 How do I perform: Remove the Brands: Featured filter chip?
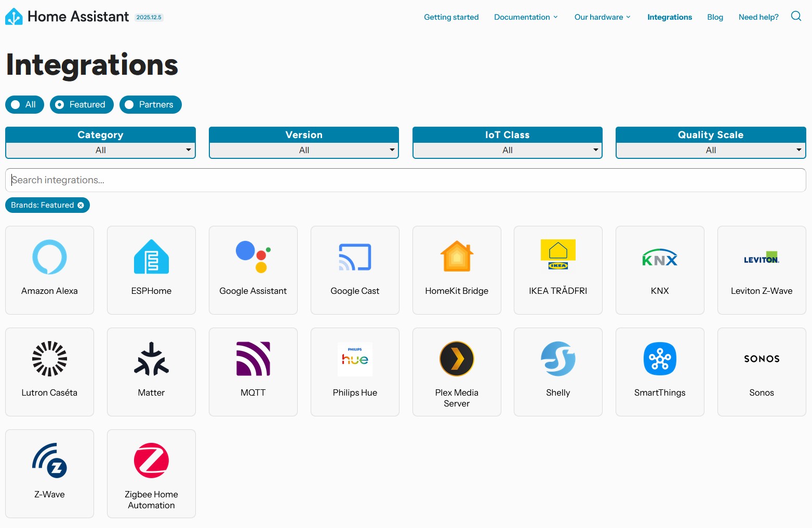coord(81,205)
